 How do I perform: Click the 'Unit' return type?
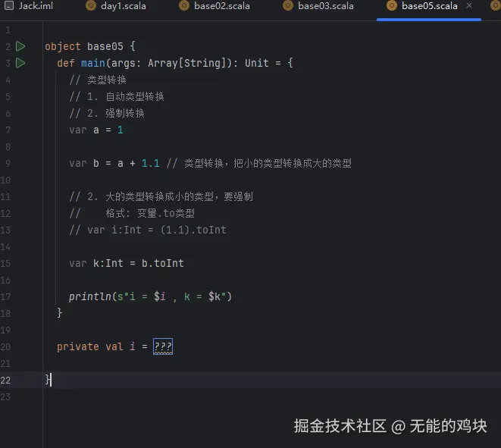257,63
